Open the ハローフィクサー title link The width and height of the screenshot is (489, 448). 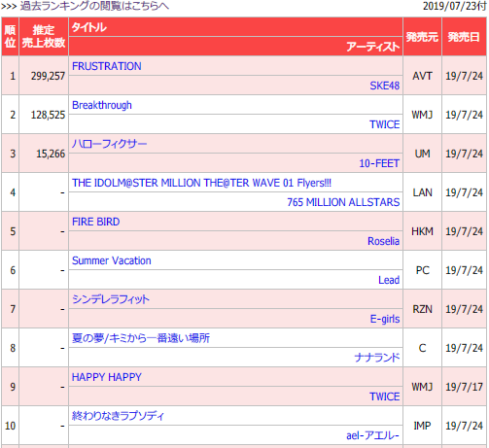(x=109, y=144)
